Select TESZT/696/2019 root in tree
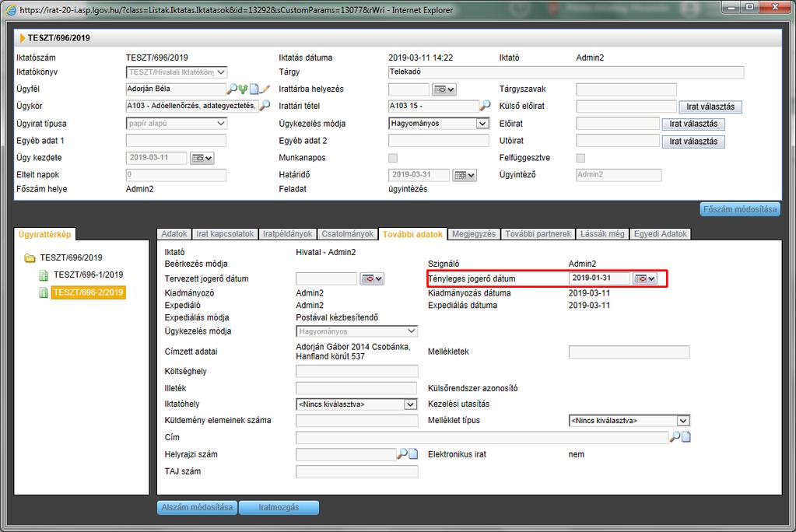 [x=71, y=258]
